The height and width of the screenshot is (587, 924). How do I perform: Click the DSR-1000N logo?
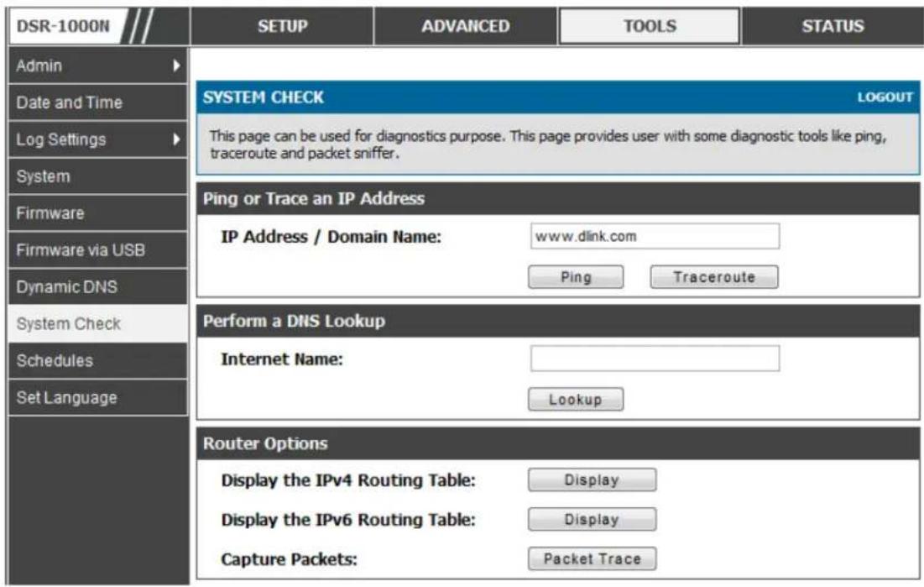coord(63,27)
